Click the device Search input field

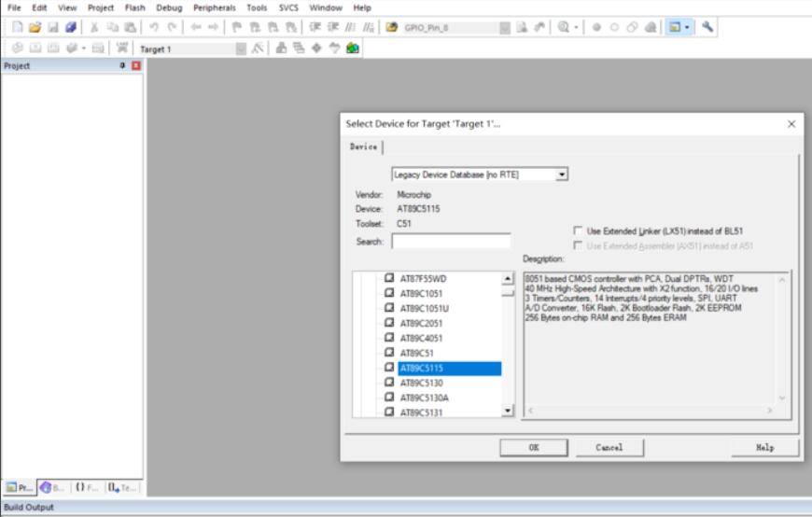coord(451,242)
